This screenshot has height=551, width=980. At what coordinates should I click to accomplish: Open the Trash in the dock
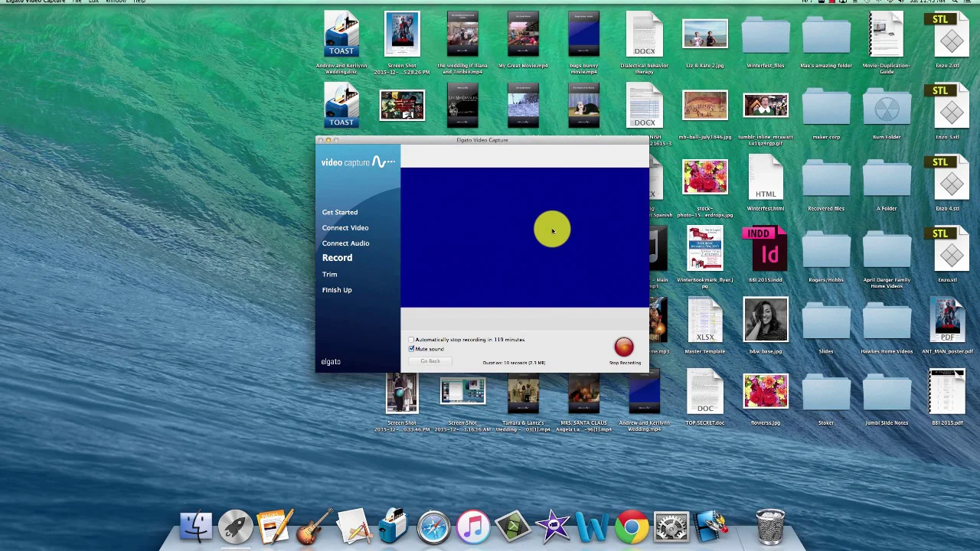(770, 527)
